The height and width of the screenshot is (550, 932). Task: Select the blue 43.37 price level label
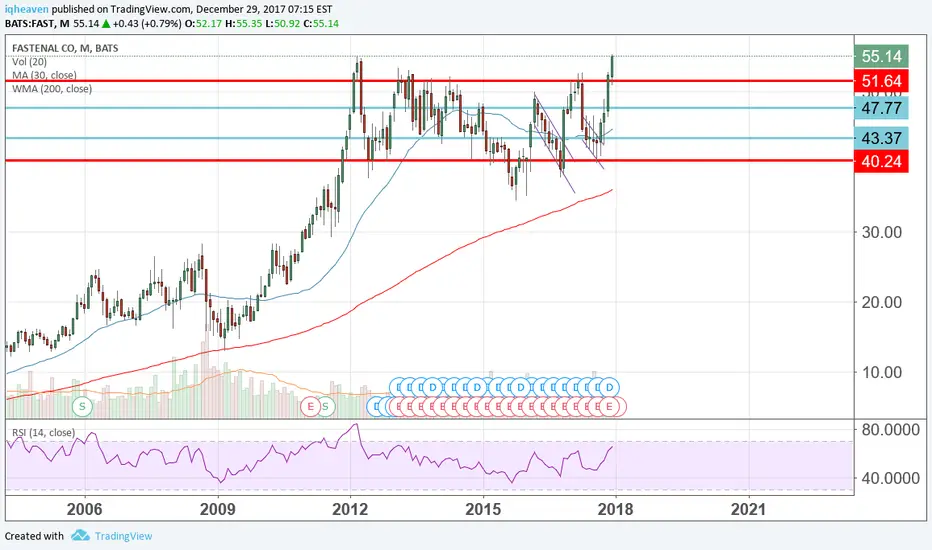pyautogui.click(x=881, y=138)
